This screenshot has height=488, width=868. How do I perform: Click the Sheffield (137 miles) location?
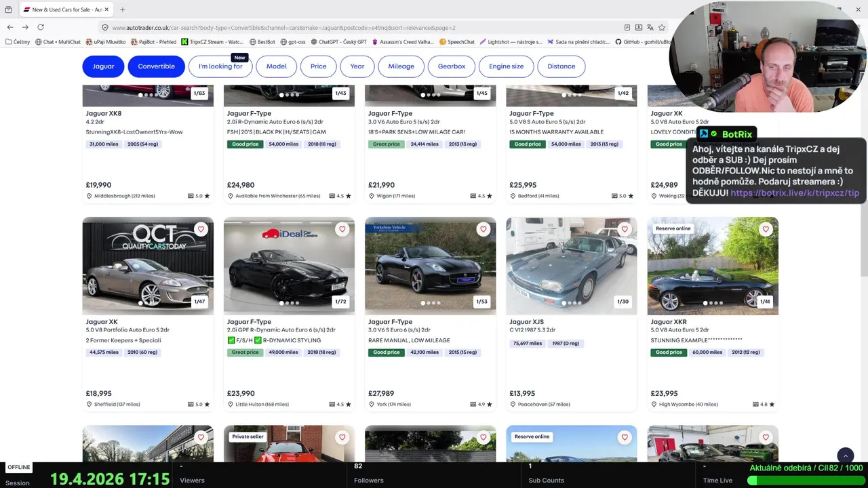pyautogui.click(x=117, y=404)
